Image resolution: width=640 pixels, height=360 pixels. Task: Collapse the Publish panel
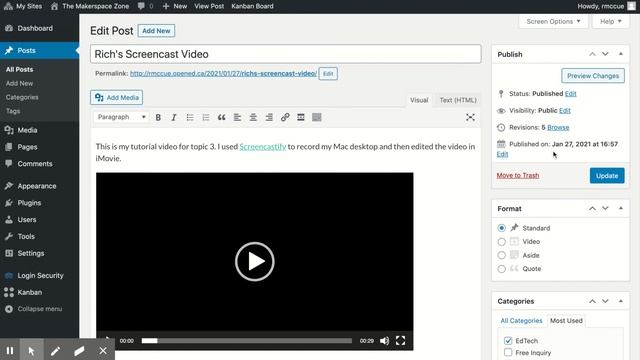[x=621, y=54]
